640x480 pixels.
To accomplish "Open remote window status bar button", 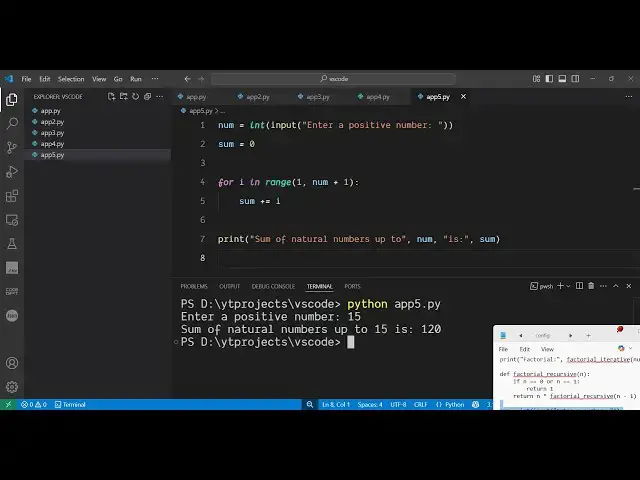I will pyautogui.click(x=8, y=404).
